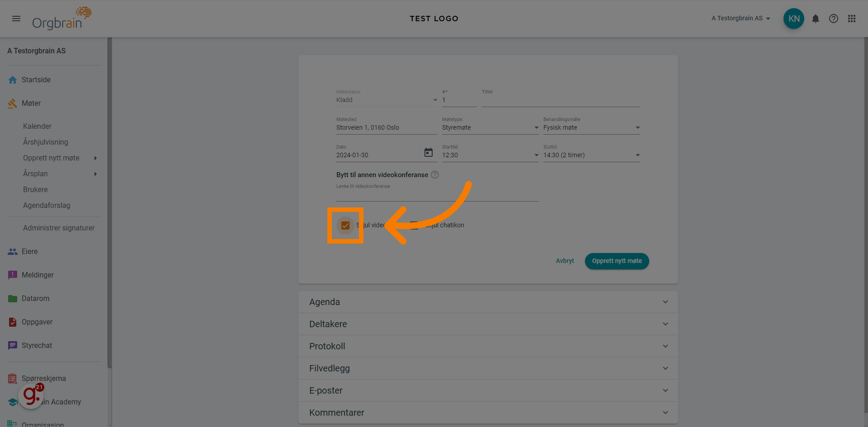868x427 pixels.
Task: Click the Eiere people icon
Action: pyautogui.click(x=13, y=252)
